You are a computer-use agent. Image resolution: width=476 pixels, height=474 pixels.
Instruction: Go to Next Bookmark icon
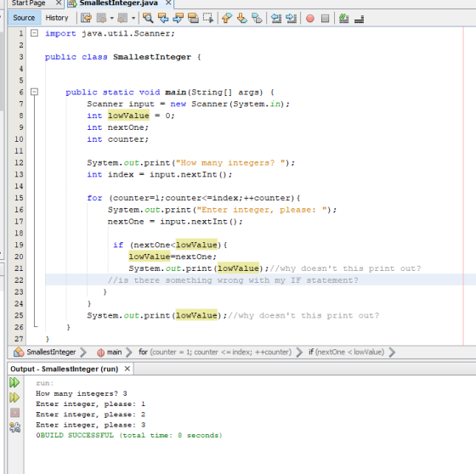tap(241, 18)
